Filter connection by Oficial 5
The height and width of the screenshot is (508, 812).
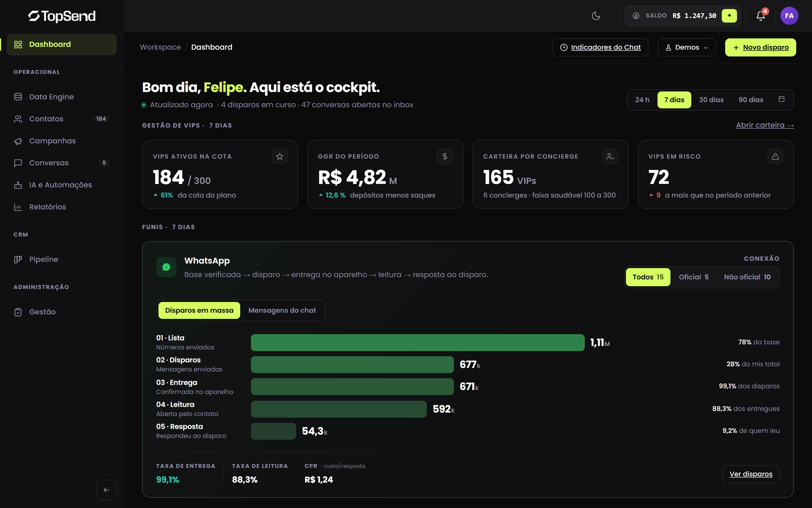[694, 277]
